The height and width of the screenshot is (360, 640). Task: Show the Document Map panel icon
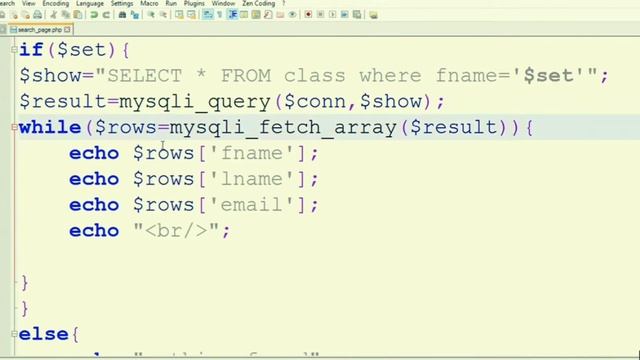[256, 15]
